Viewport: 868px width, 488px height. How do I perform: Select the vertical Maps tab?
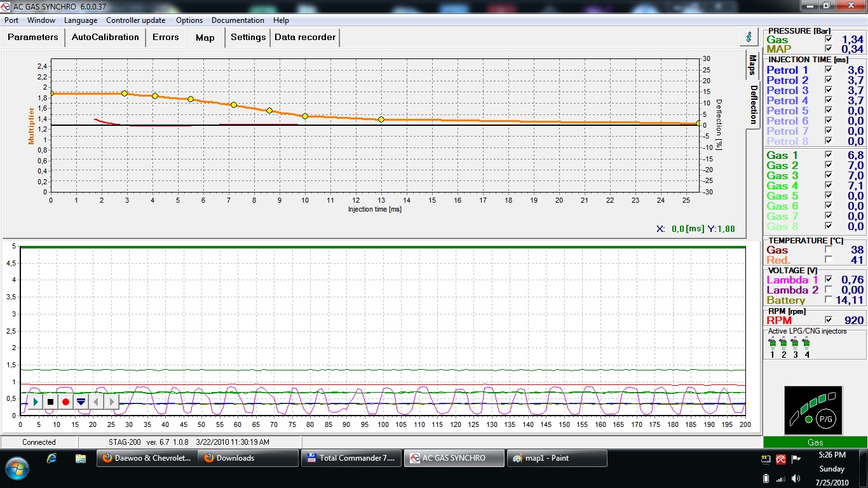tap(752, 65)
